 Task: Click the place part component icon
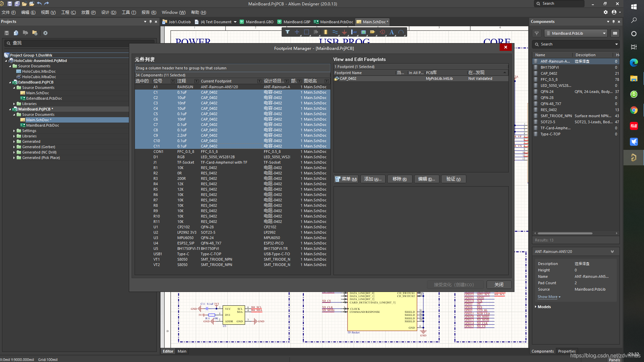point(325,32)
